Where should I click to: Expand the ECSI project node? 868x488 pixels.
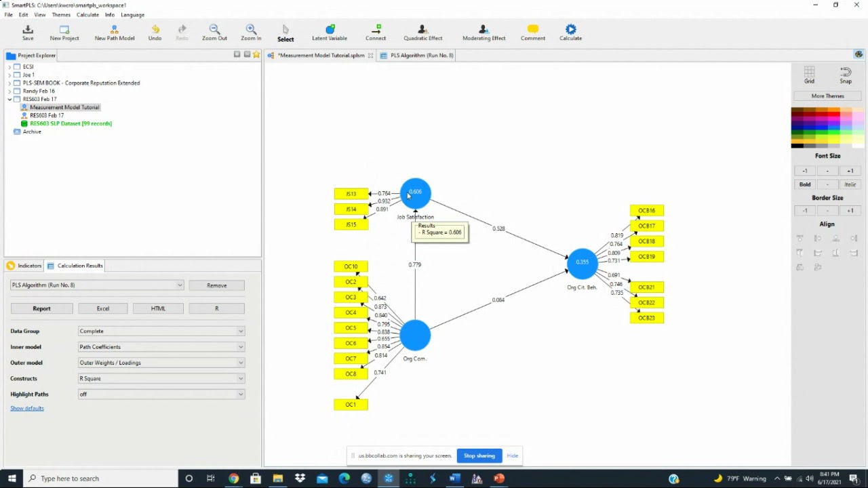[x=9, y=66]
